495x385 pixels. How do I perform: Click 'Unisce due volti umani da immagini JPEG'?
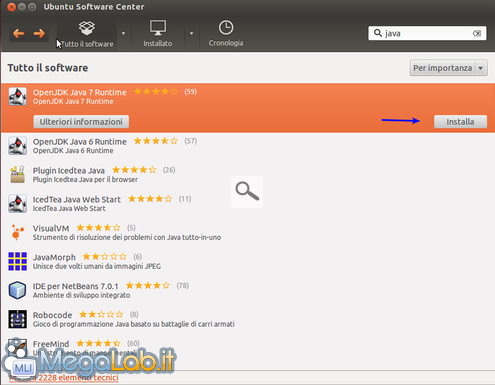(x=97, y=266)
